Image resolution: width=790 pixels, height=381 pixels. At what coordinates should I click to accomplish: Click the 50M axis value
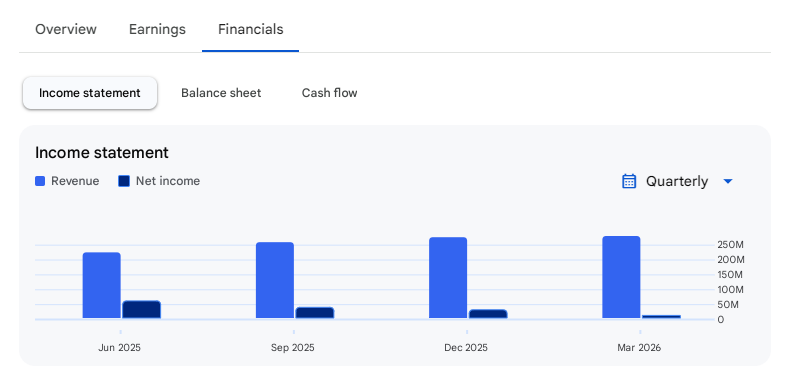[x=728, y=305]
